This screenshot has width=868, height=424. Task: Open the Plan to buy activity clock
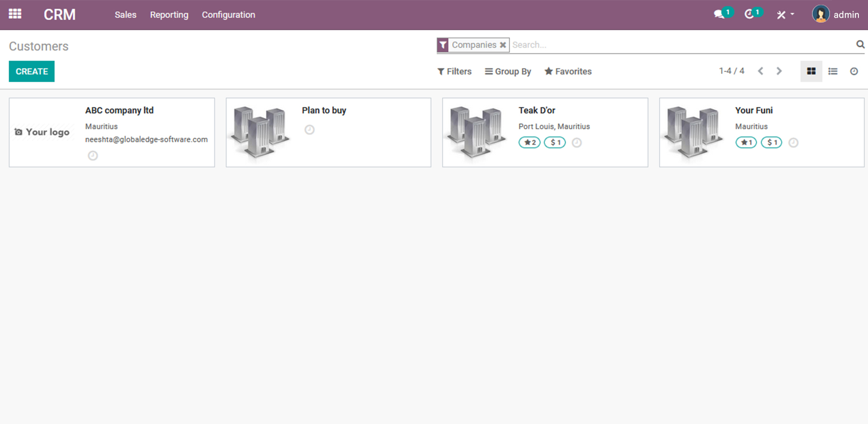point(309,130)
